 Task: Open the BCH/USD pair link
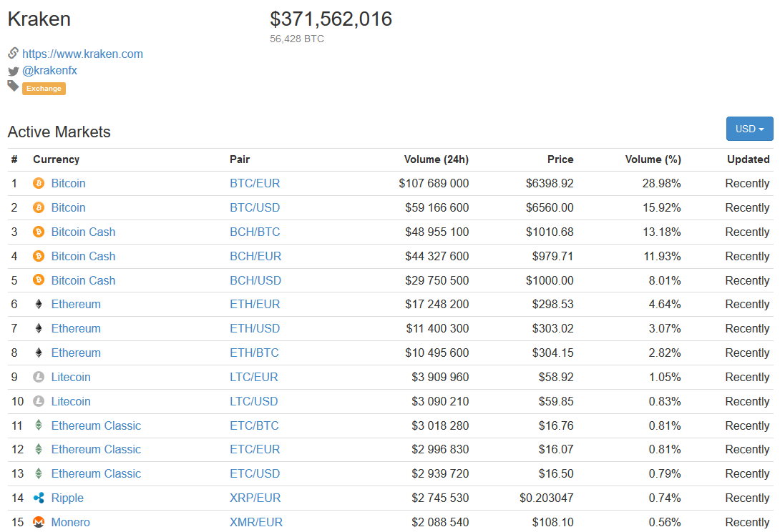tap(255, 280)
